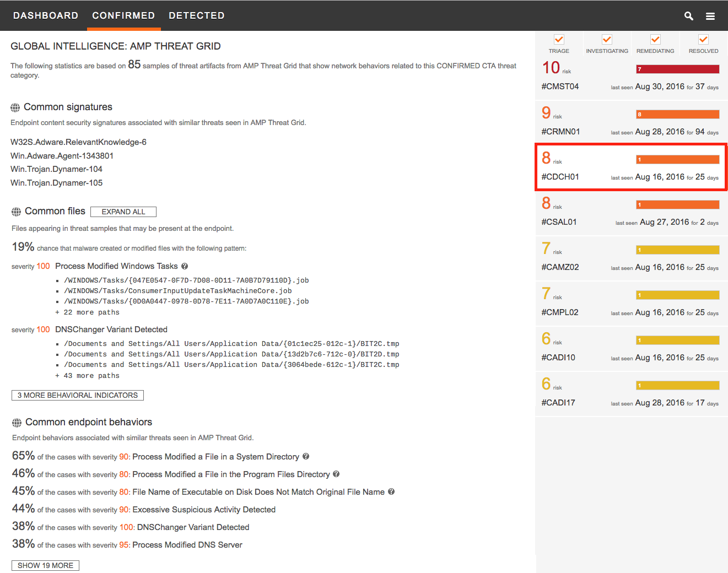Image resolution: width=728 pixels, height=573 pixels.
Task: Click help icon beside Process Modified Windows Tasks
Action: (185, 266)
